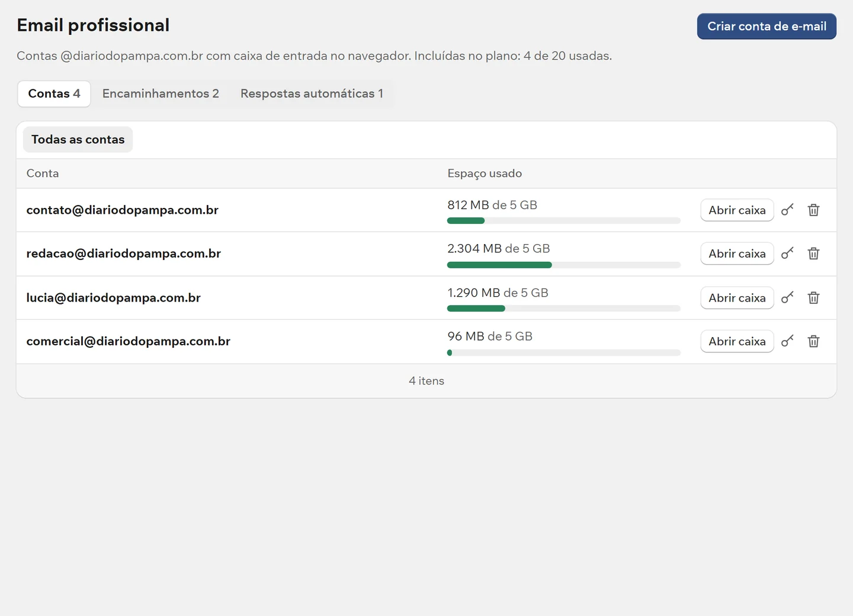Click the Conta column header
This screenshot has width=853, height=616.
click(x=43, y=174)
